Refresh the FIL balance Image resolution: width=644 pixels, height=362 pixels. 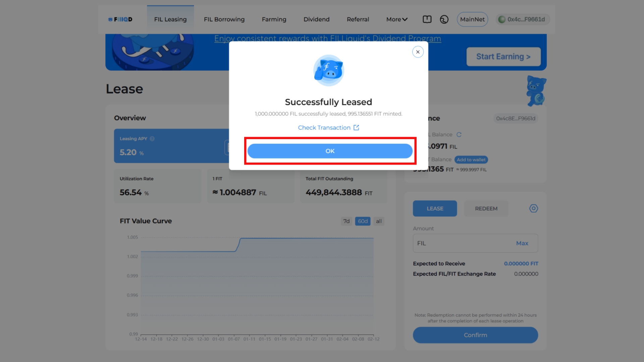[459, 135]
